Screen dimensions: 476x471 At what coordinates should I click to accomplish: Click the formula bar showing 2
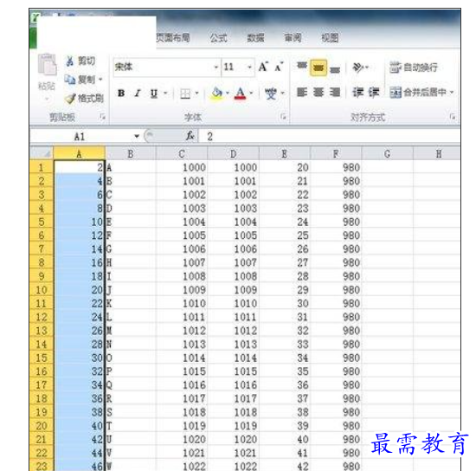point(330,136)
